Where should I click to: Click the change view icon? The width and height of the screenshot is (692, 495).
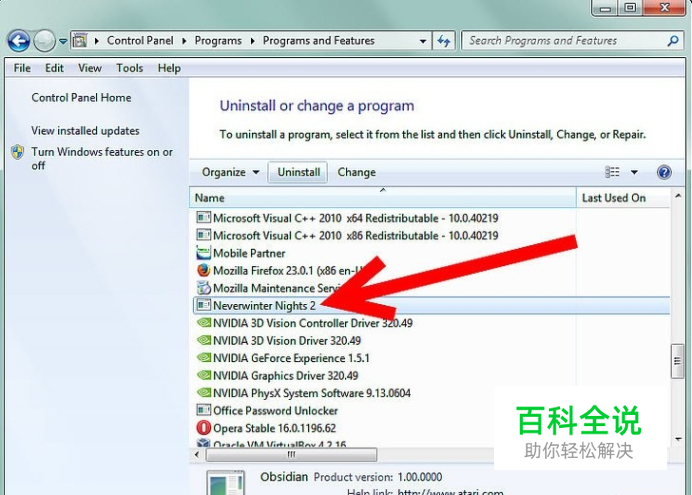(612, 172)
